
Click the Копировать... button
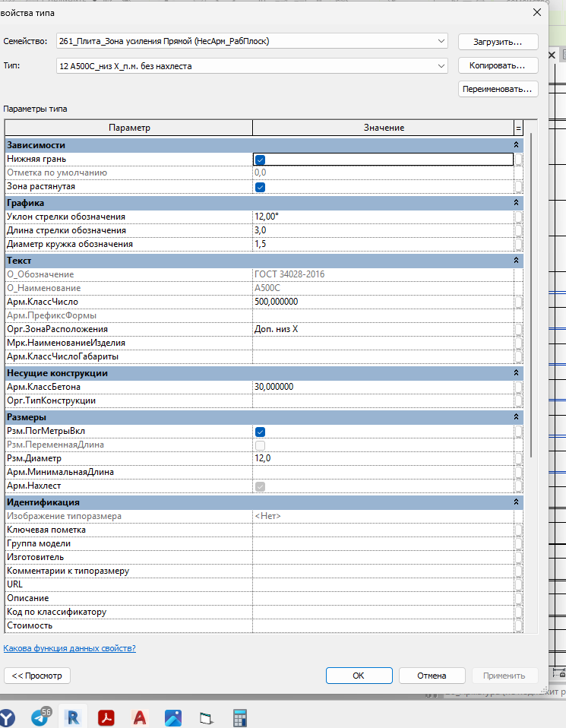(x=498, y=65)
